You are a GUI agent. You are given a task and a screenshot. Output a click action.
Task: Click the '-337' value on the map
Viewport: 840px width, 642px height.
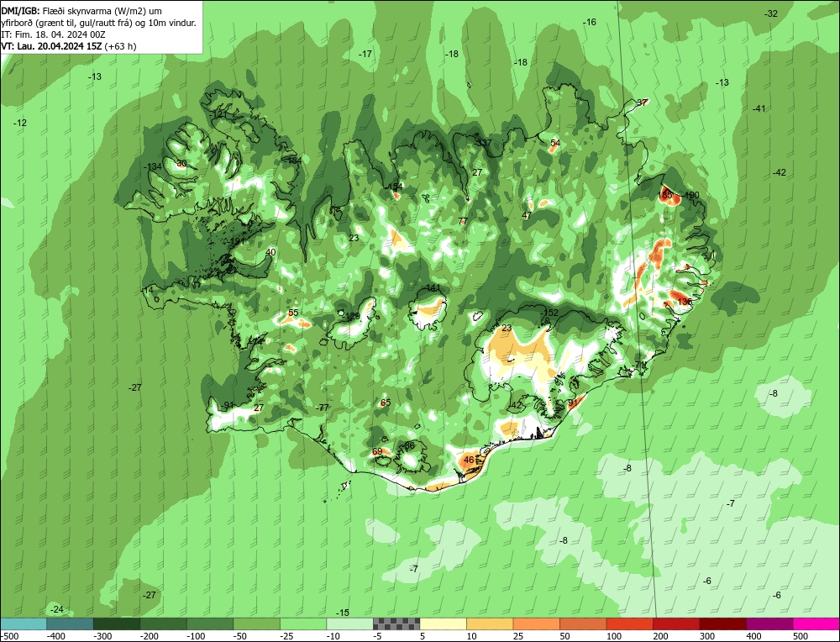point(483,143)
